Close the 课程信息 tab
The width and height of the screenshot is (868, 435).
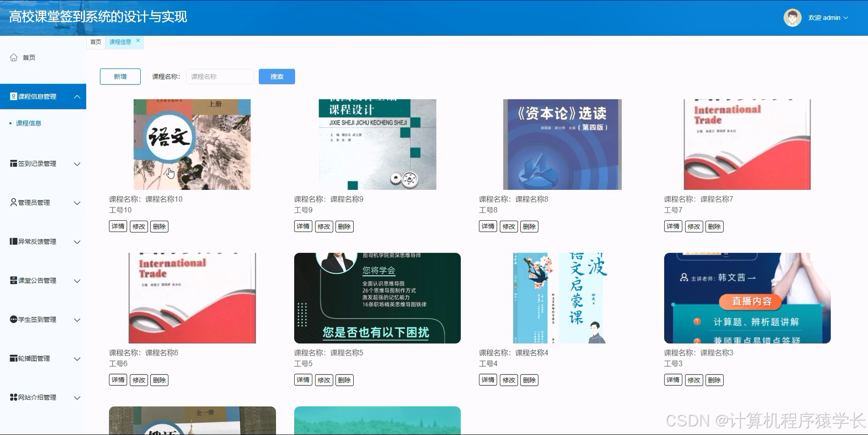pyautogui.click(x=138, y=40)
